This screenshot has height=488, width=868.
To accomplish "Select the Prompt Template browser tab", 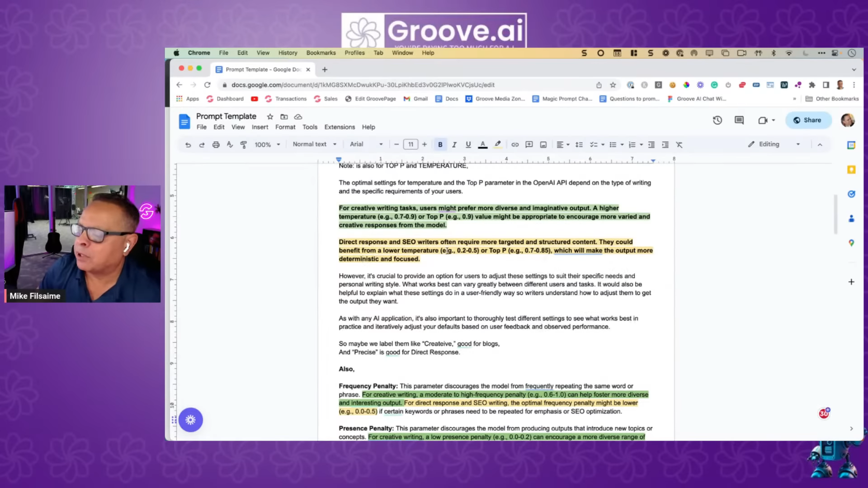I will pos(263,70).
